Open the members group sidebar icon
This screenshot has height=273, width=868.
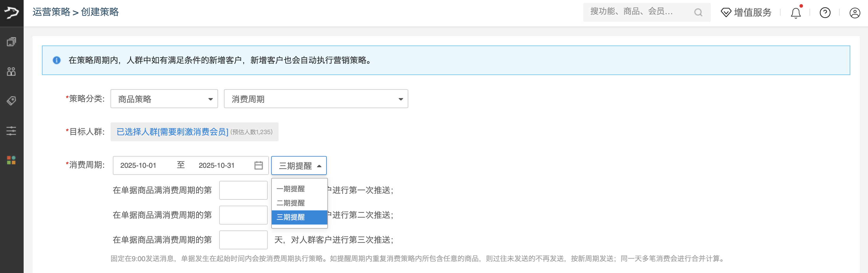12,71
